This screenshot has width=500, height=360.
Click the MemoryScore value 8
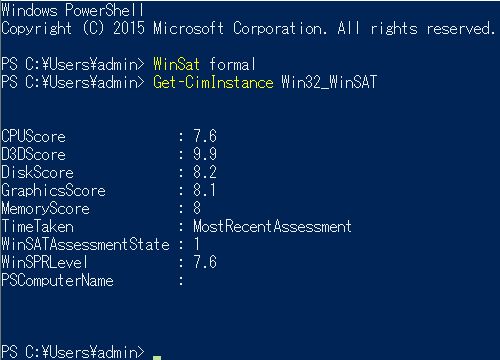197,208
